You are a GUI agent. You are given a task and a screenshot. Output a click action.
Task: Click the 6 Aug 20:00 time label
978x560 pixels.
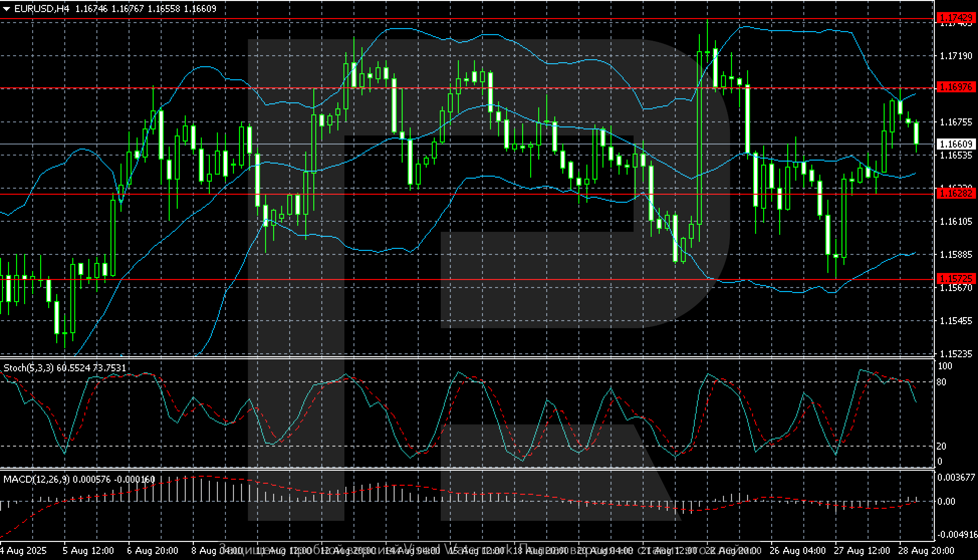(153, 550)
